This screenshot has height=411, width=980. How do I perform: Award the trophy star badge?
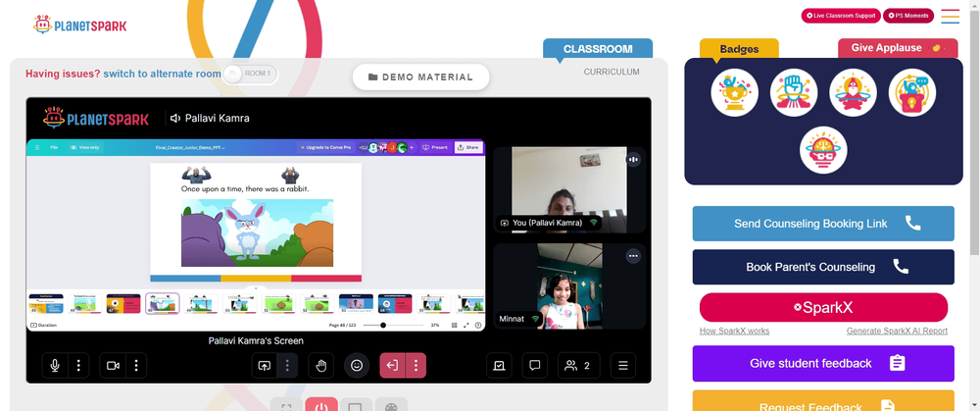pyautogui.click(x=734, y=92)
